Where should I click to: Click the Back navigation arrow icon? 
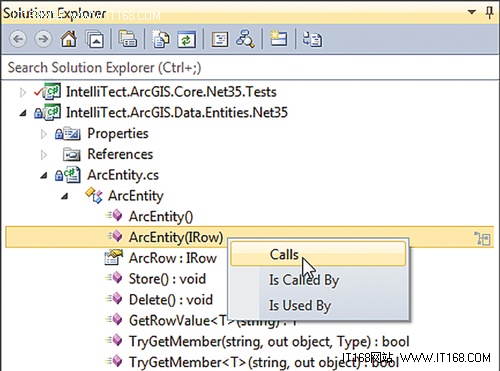tap(18, 39)
